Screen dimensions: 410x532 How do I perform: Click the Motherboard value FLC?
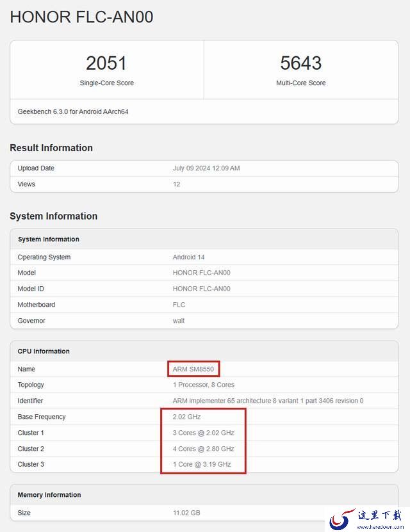[x=179, y=305]
